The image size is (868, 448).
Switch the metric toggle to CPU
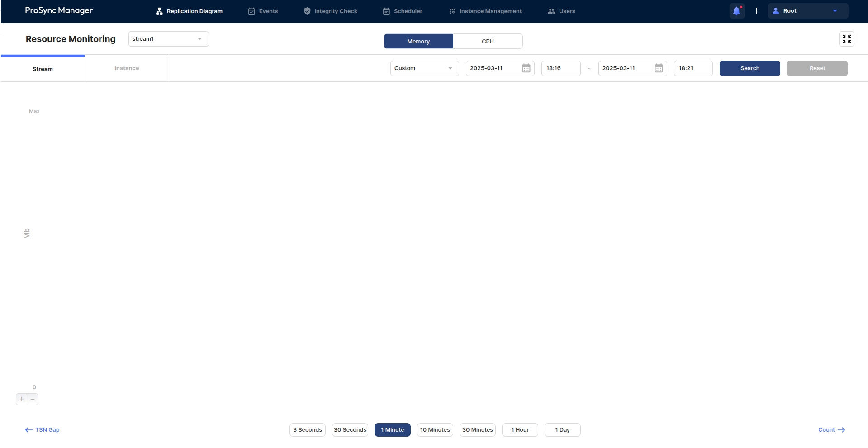point(488,41)
